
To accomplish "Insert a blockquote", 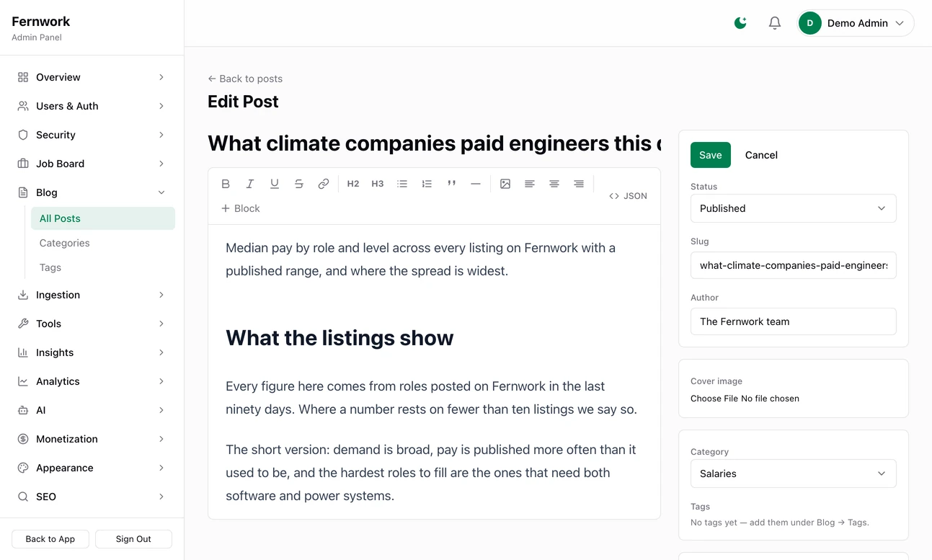I will (451, 184).
